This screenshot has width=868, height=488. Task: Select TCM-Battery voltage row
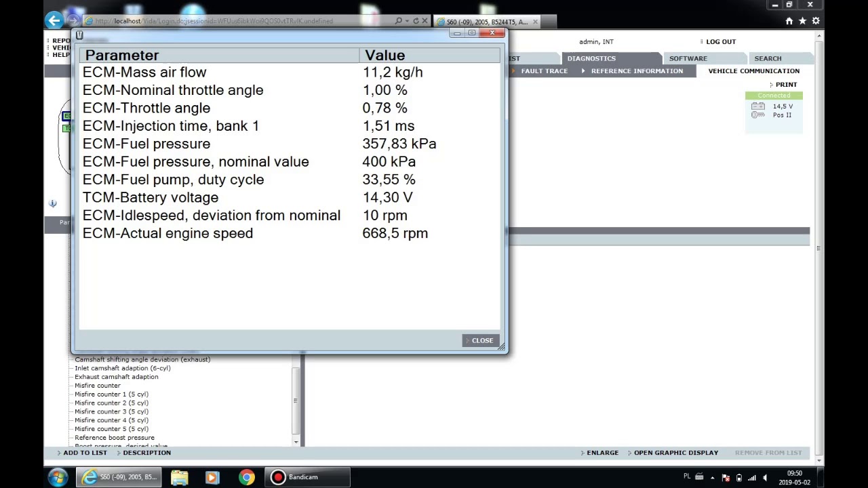tap(290, 197)
